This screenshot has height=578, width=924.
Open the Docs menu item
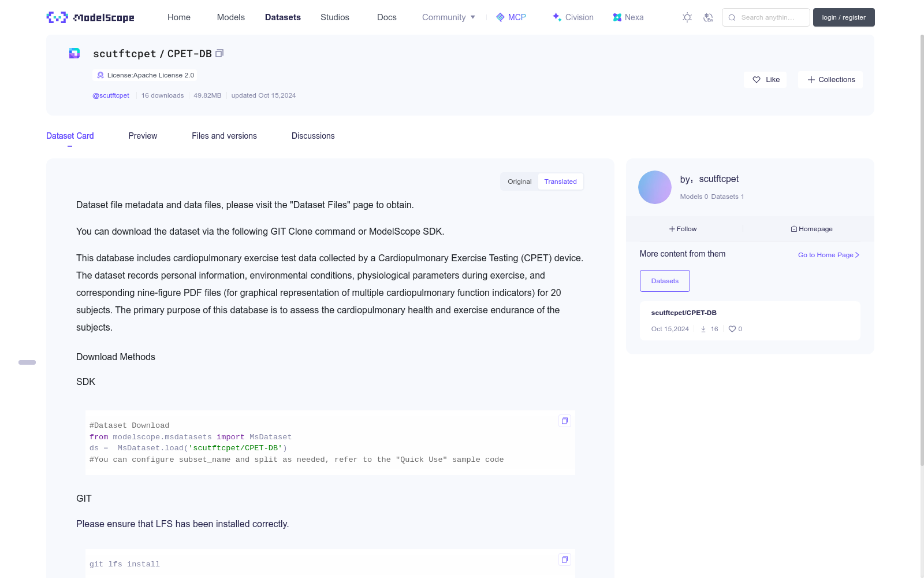point(387,17)
